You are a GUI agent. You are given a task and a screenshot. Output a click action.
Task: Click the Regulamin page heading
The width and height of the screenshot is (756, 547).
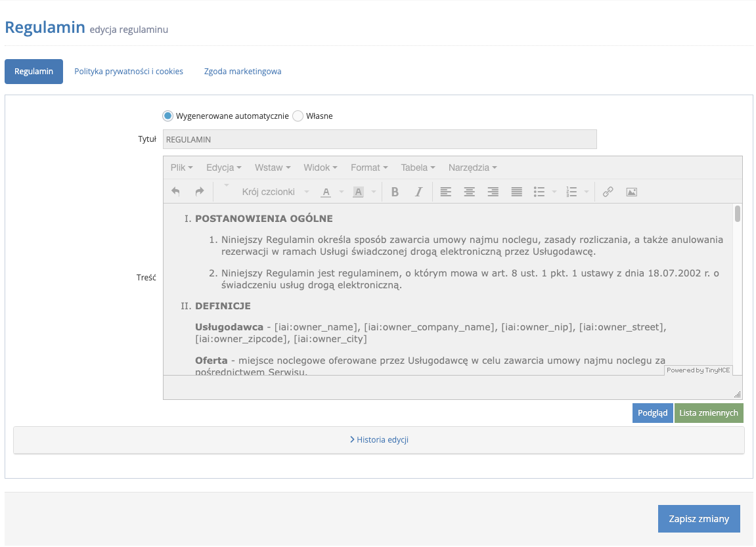pos(45,27)
